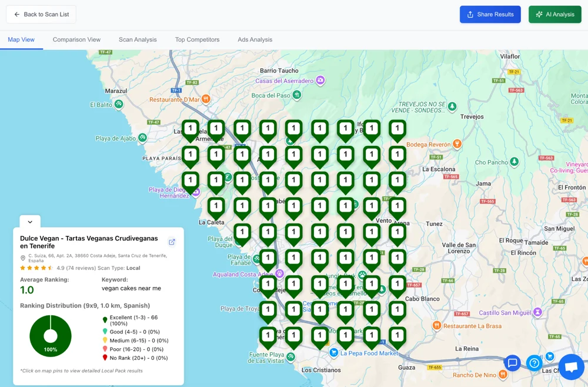The image size is (588, 387).
Task: Open the large live chat widget
Action: [x=570, y=367]
